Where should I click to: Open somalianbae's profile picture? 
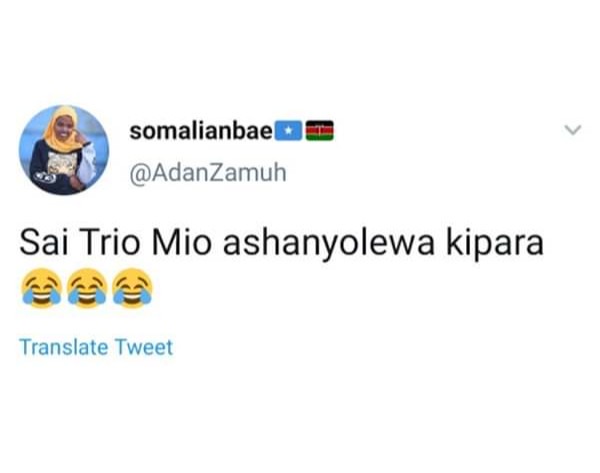pos(64,150)
